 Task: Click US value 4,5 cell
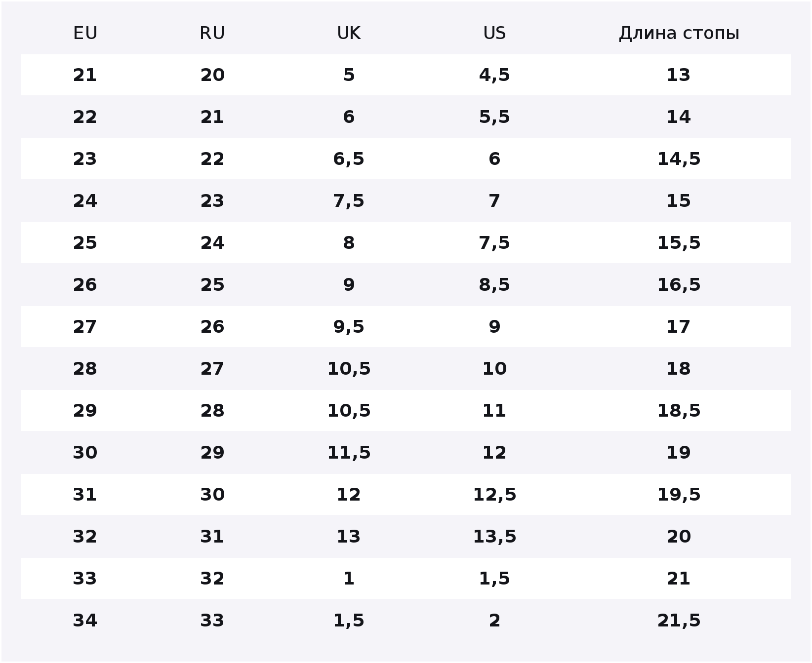tap(494, 75)
